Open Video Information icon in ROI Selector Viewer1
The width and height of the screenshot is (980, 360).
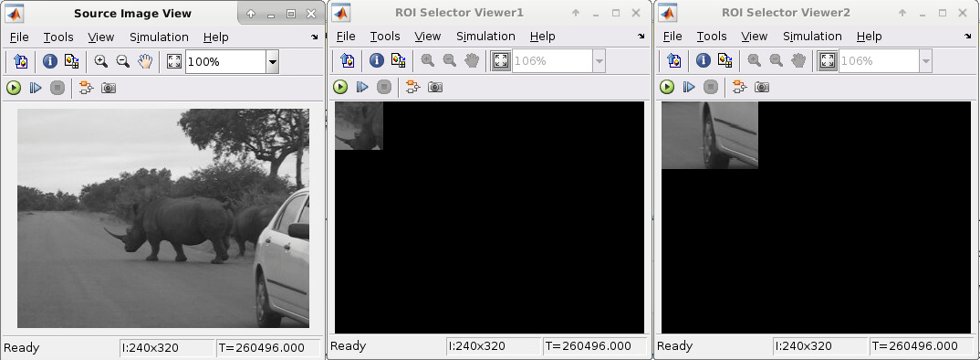[x=376, y=60]
